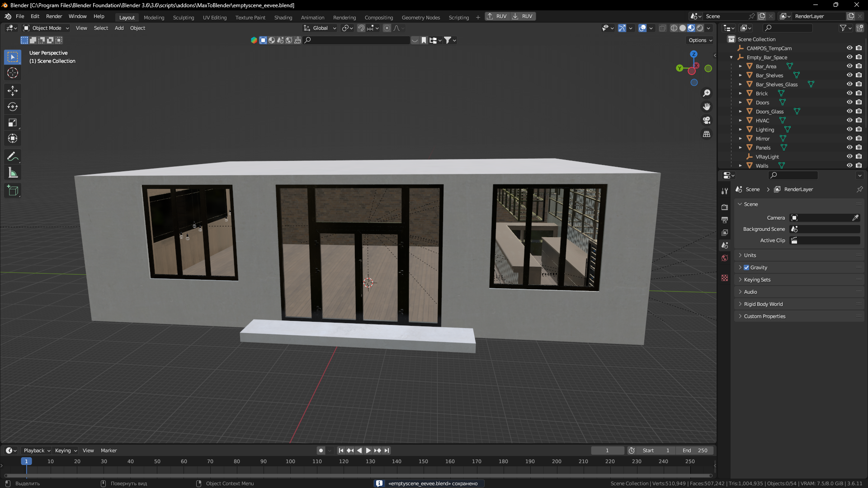The height and width of the screenshot is (488, 868).
Task: Select the Measure tool
Action: point(13,173)
